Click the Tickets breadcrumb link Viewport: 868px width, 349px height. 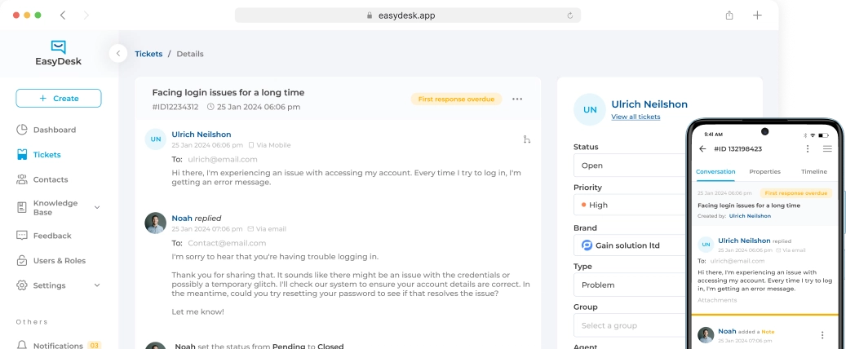[x=148, y=54]
